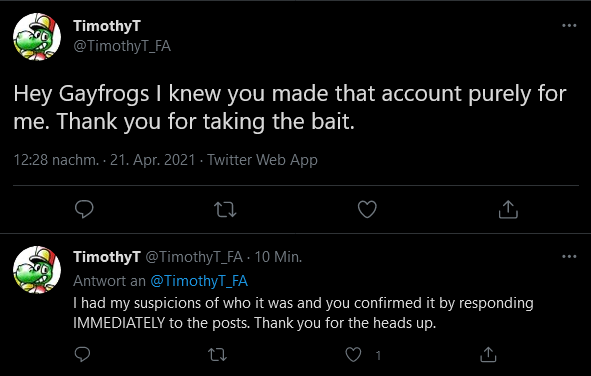Viewport: 591px width, 376px height.
Task: Open the main tweet's three-dot more menu
Action: click(x=569, y=26)
